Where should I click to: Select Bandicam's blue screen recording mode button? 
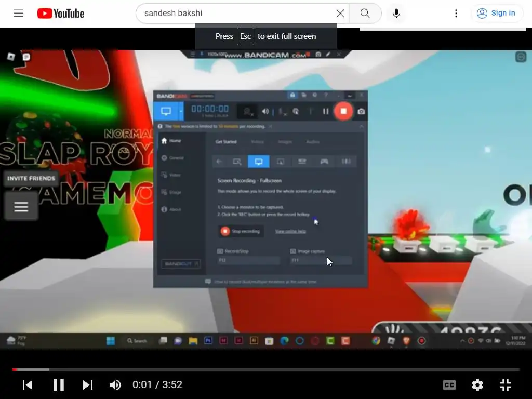pyautogui.click(x=166, y=111)
